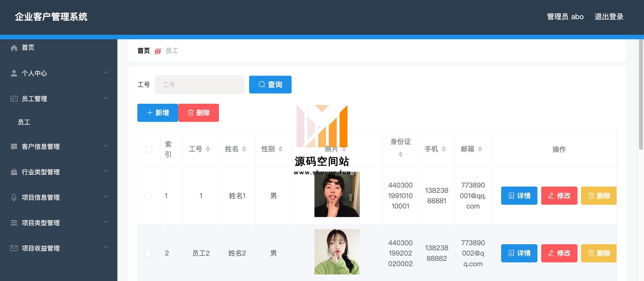The height and width of the screenshot is (281, 644).
Task: Click 退出登录 to log out
Action: pos(609,17)
